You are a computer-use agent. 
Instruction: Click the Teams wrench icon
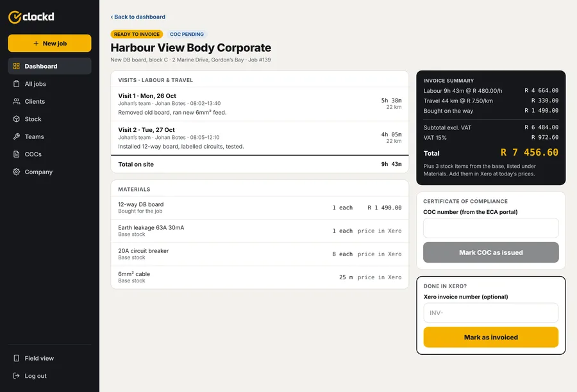tap(16, 136)
